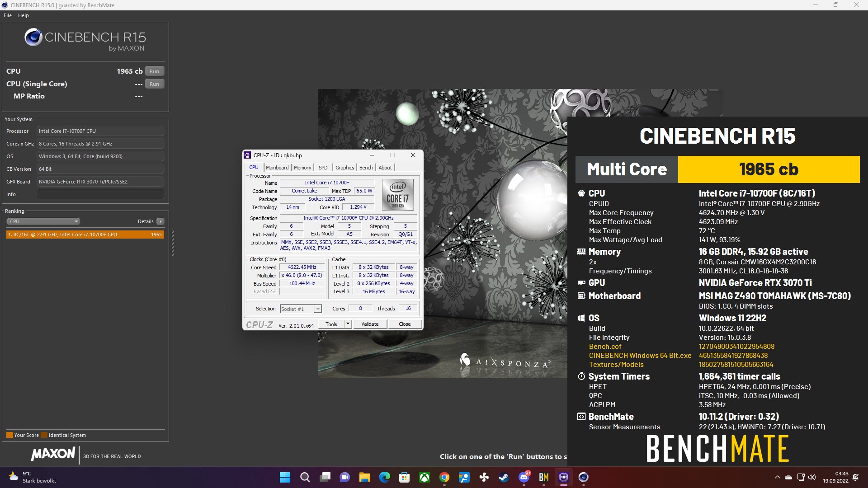Viewport: 868px width, 488px height.
Task: Open Xbox app from taskbar
Action: (x=425, y=477)
